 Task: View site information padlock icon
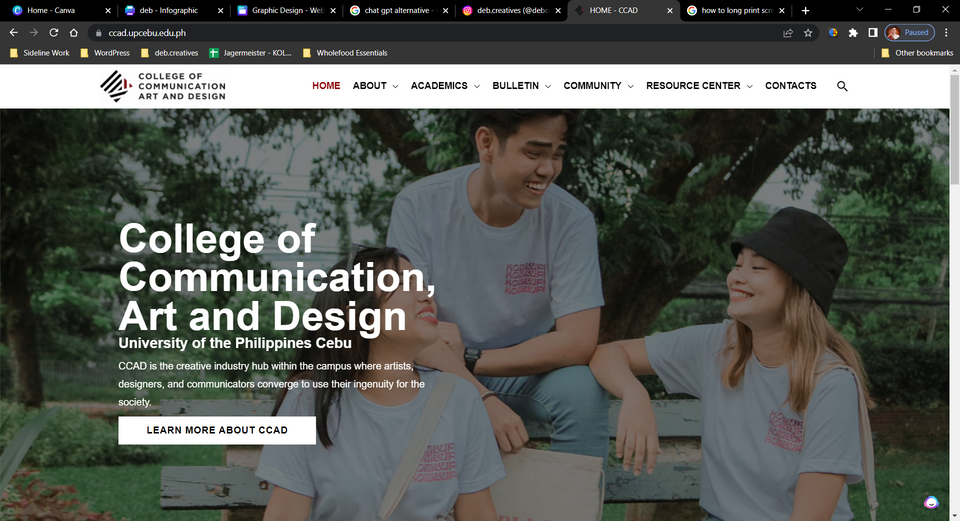click(98, 33)
